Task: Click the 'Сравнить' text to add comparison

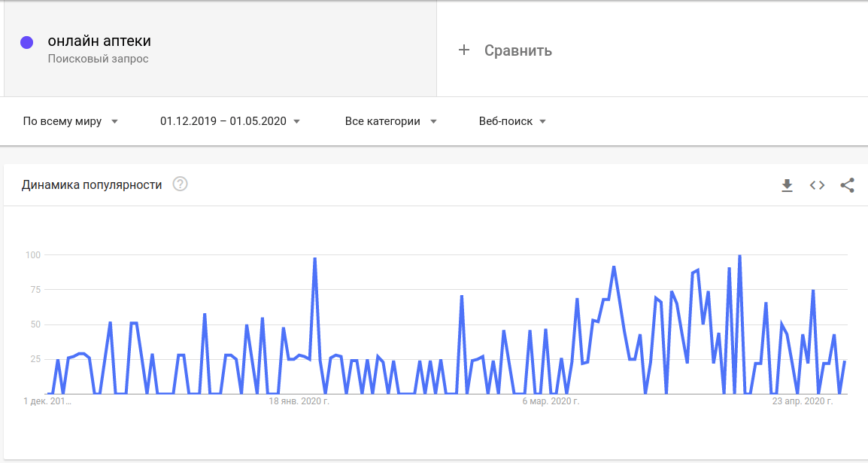Action: 517,50
